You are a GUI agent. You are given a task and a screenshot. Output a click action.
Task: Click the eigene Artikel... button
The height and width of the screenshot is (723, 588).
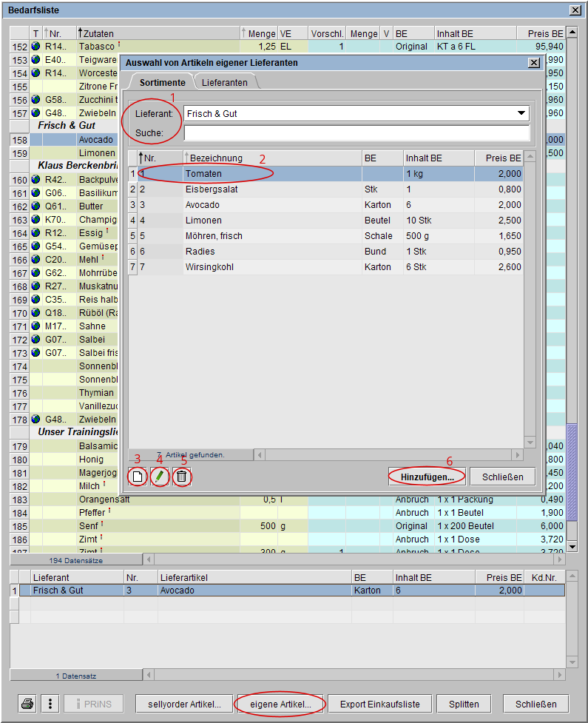point(280,704)
